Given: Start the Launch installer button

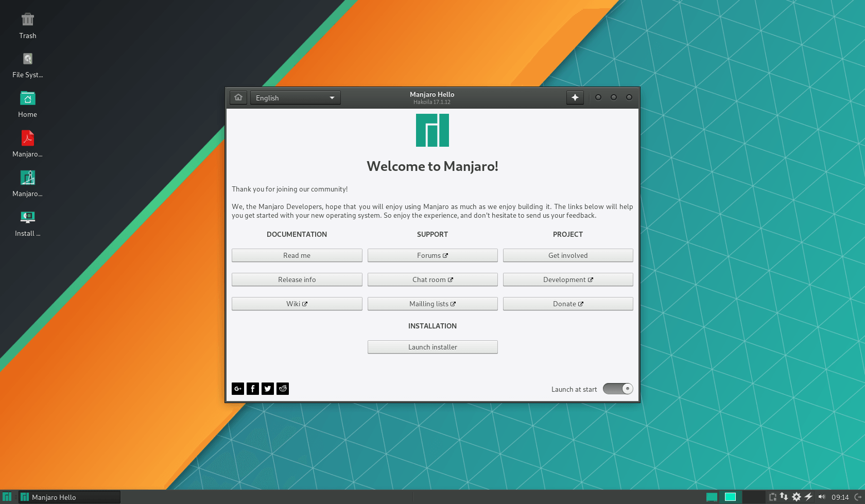Looking at the screenshot, I should [432, 347].
